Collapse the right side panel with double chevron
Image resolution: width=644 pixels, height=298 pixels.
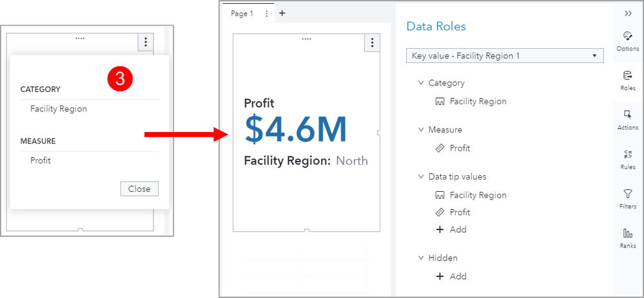[x=628, y=13]
